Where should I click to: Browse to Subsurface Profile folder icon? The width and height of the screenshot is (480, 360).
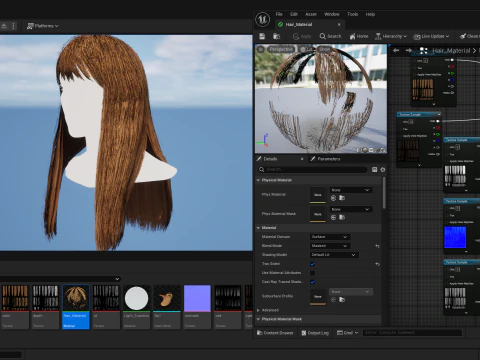pos(342,300)
